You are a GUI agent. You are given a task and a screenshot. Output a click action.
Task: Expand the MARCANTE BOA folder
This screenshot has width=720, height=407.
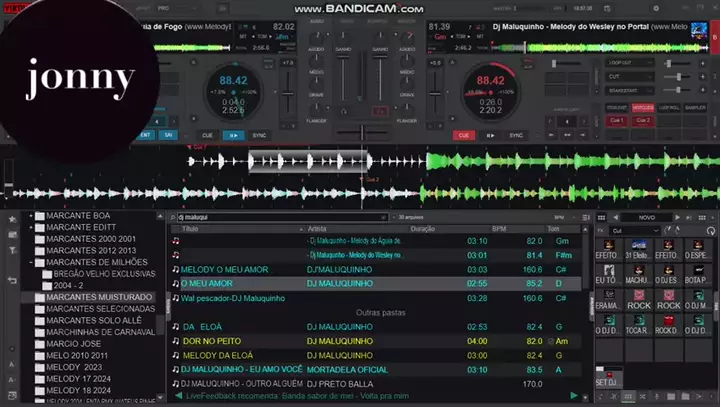click(x=30, y=215)
